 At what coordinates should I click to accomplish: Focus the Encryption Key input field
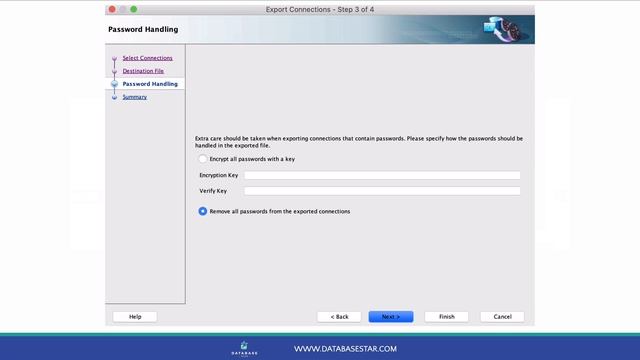tap(382, 175)
